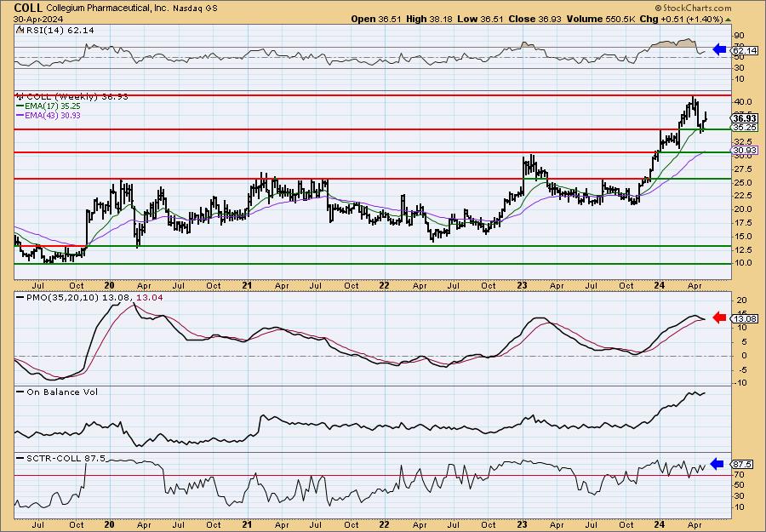The width and height of the screenshot is (766, 532).
Task: Click the 36.93 last price axis tag
Action: tap(745, 118)
